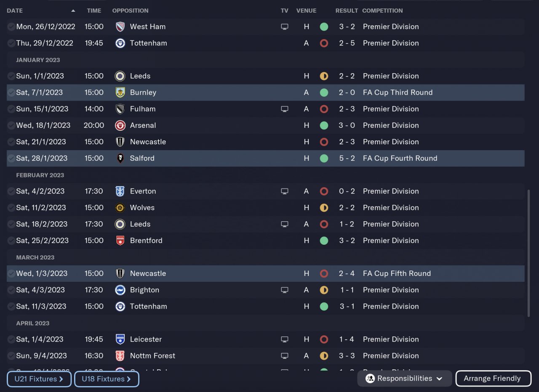Image resolution: width=539 pixels, height=392 pixels.
Task: Click TV icon on Leicester fixture
Action: pyautogui.click(x=285, y=339)
